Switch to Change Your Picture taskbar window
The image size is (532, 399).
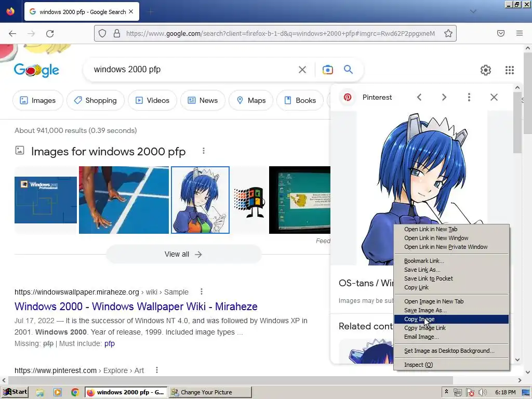coord(210,392)
